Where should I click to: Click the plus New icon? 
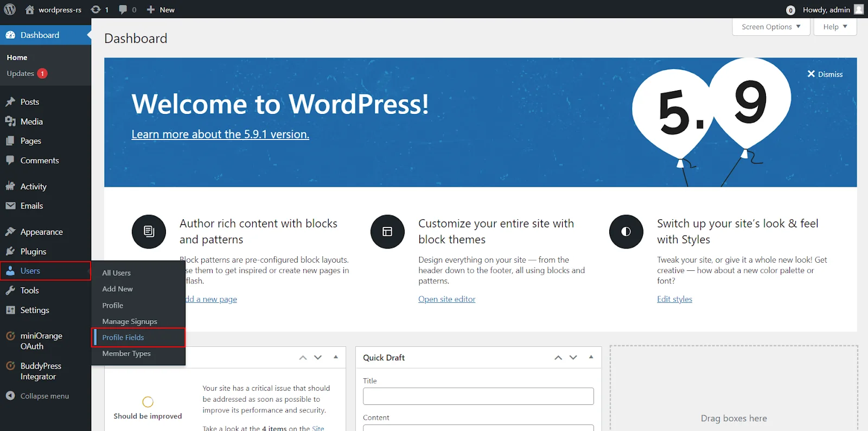[x=151, y=10]
